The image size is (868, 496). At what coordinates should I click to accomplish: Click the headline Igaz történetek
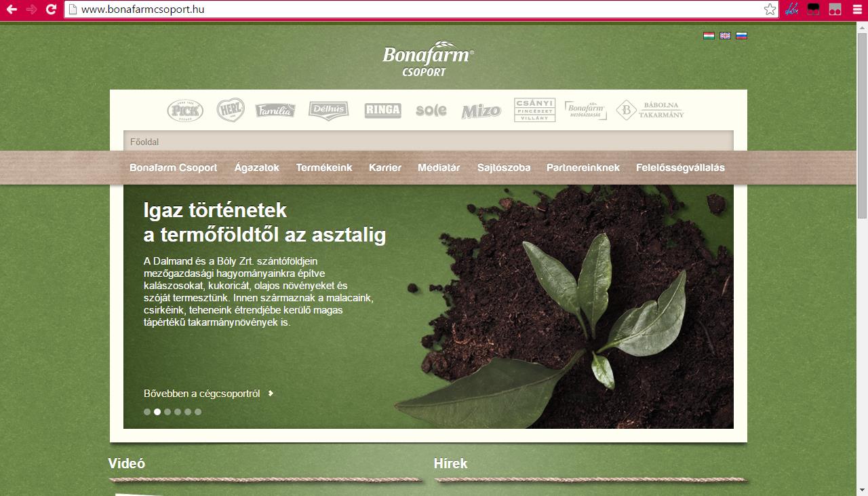[215, 210]
